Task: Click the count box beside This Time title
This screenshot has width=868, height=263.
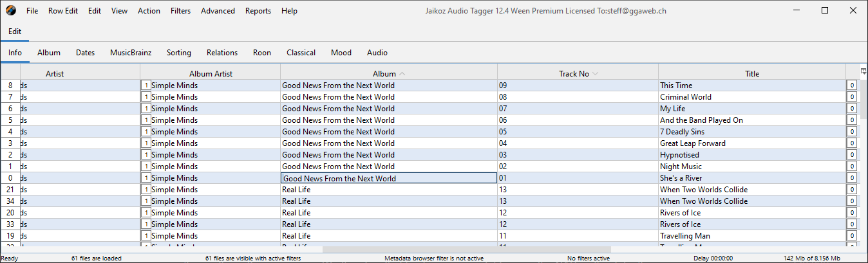Action: (851, 86)
